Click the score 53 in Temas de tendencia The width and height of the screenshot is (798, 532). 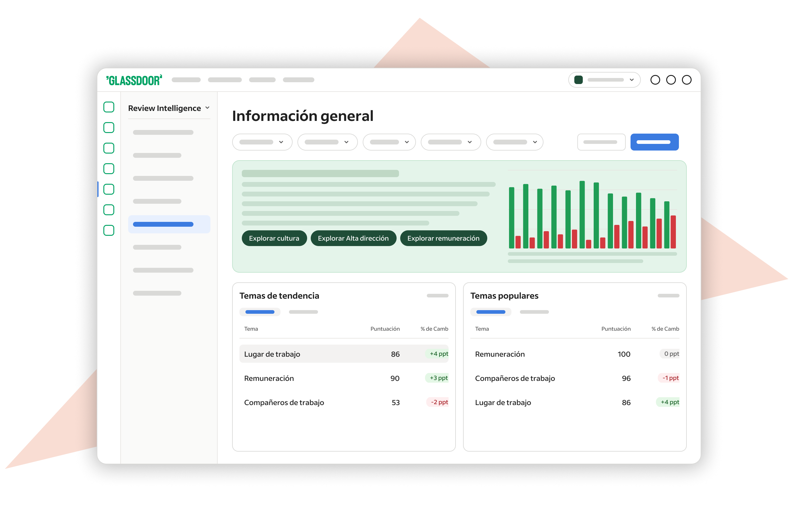tap(396, 402)
